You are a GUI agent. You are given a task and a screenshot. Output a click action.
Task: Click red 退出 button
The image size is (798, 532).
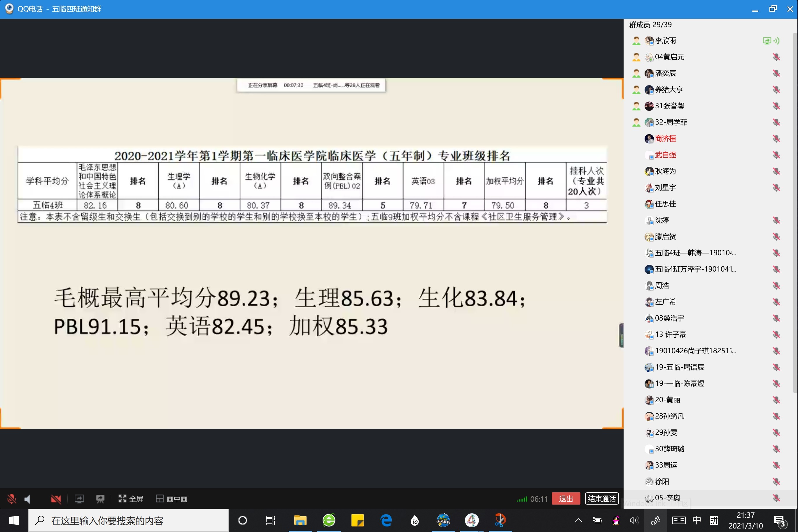click(566, 499)
